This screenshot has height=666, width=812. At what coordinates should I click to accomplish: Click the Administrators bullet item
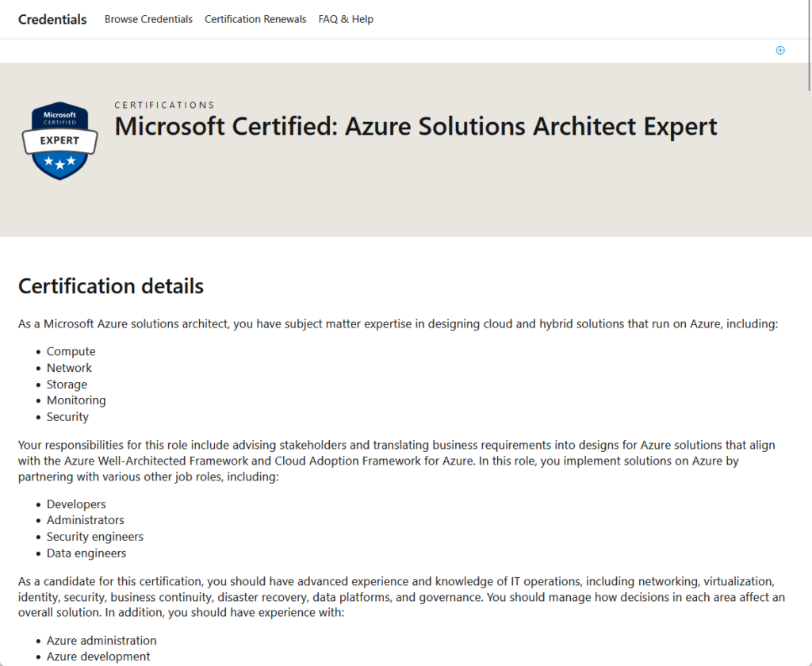pyautogui.click(x=86, y=520)
